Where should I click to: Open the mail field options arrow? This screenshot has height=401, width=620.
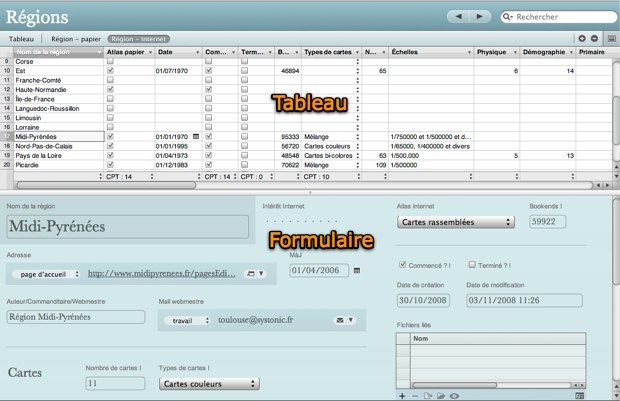350,320
